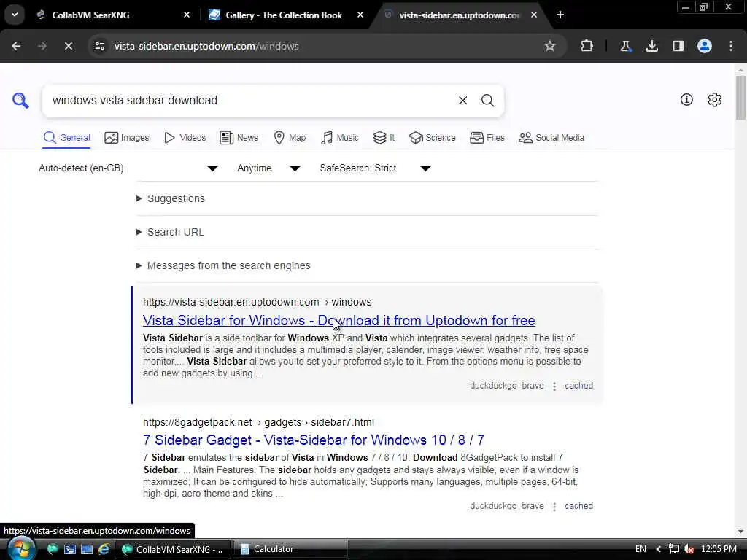Screen dimensions: 747x560
Task: Open a new tab with plus button
Action: tap(560, 15)
